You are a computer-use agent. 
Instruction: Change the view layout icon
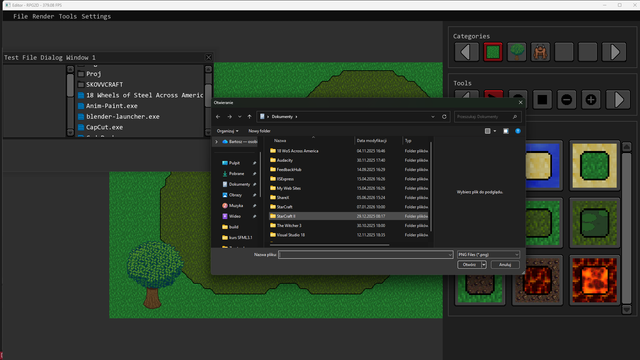point(487,131)
